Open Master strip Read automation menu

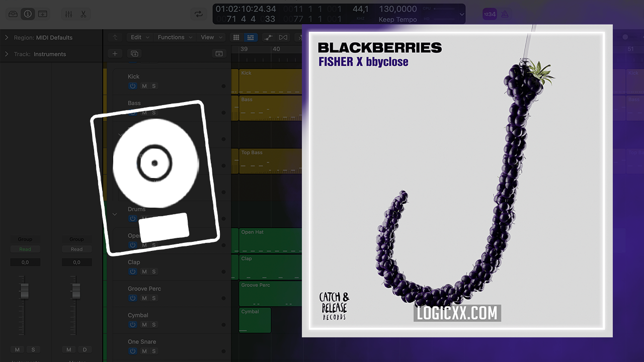coord(76,249)
